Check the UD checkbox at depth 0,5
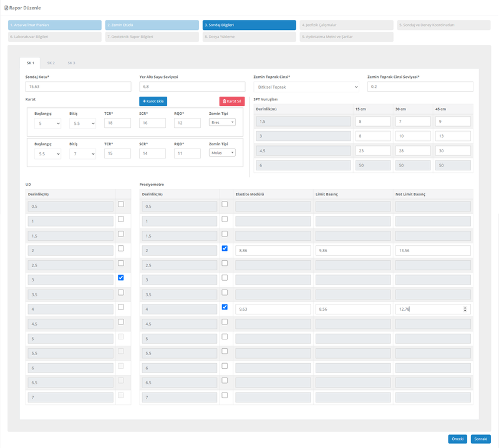The height and width of the screenshot is (448, 499). coord(121,205)
